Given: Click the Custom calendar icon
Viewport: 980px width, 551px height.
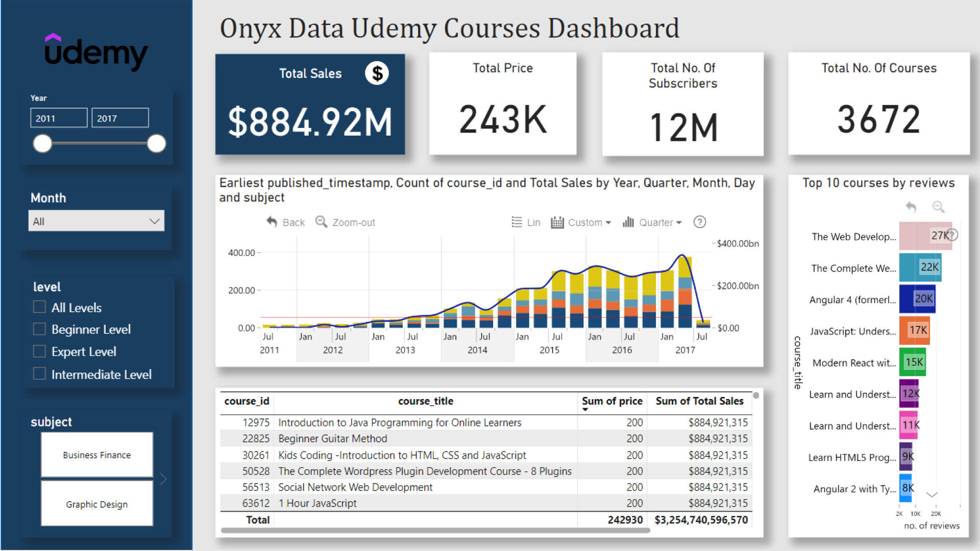Looking at the screenshot, I should point(557,222).
